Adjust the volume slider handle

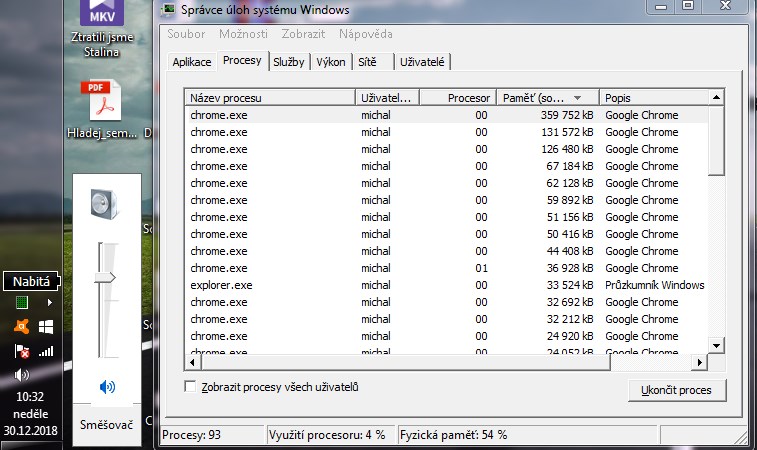pos(105,278)
